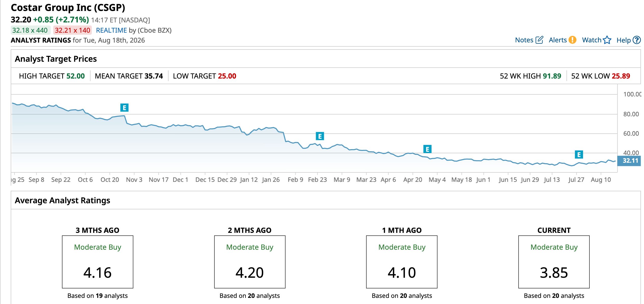Click the REALTIME link

(x=111, y=30)
